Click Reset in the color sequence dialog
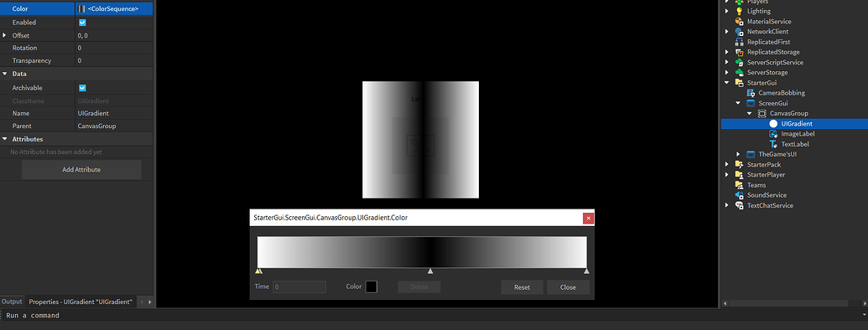The height and width of the screenshot is (330, 868). (522, 287)
